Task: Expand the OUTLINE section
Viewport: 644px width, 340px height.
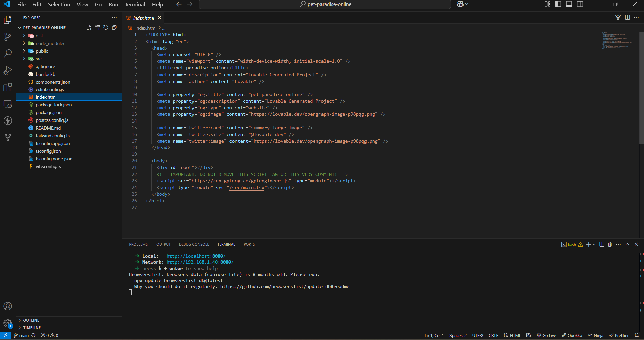Action: [x=31, y=320]
